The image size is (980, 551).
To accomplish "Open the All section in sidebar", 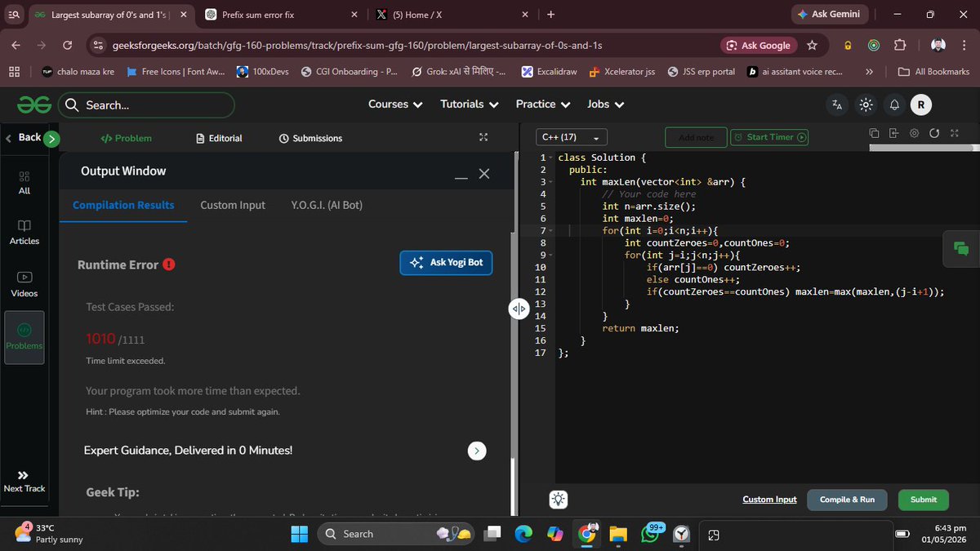I will (x=24, y=182).
